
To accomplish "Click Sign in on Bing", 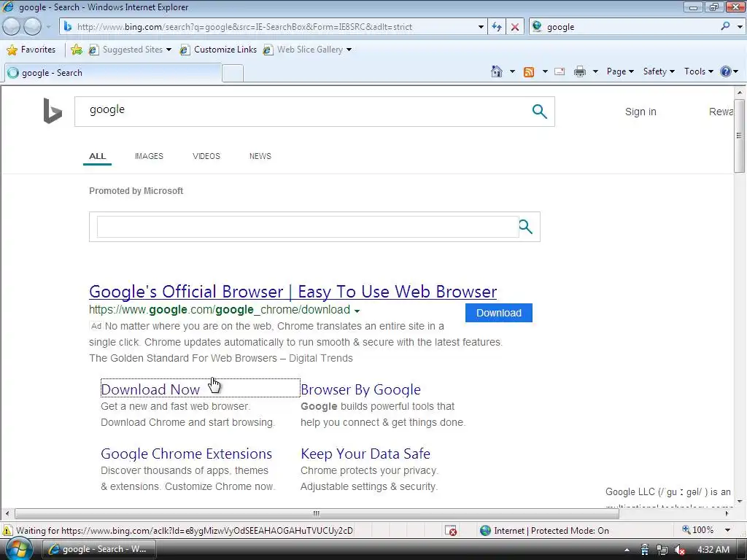I will pos(640,112).
